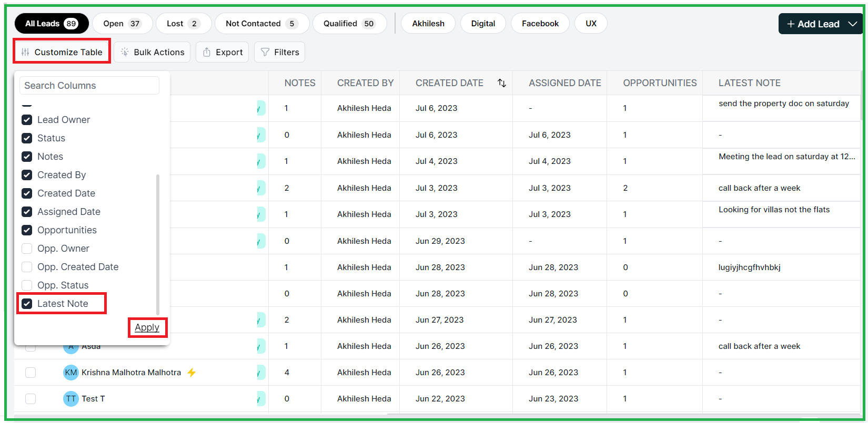Click the Assigned Date column header
Image resolution: width=868 pixels, height=423 pixels.
tap(565, 83)
